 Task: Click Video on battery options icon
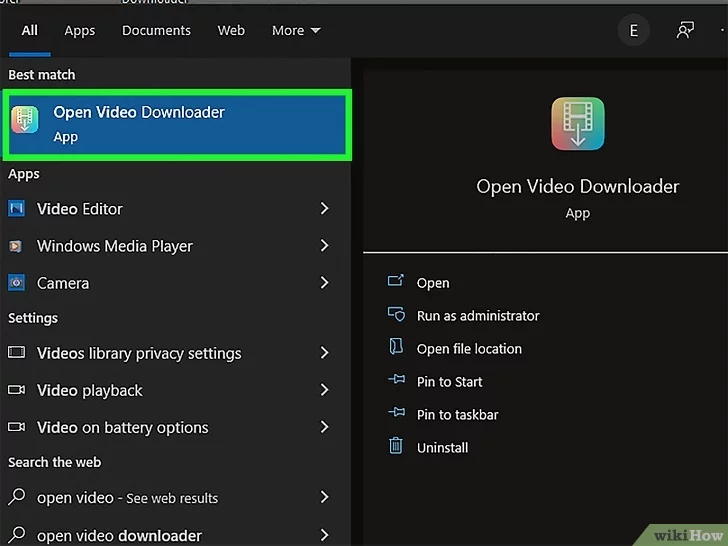pyautogui.click(x=16, y=427)
